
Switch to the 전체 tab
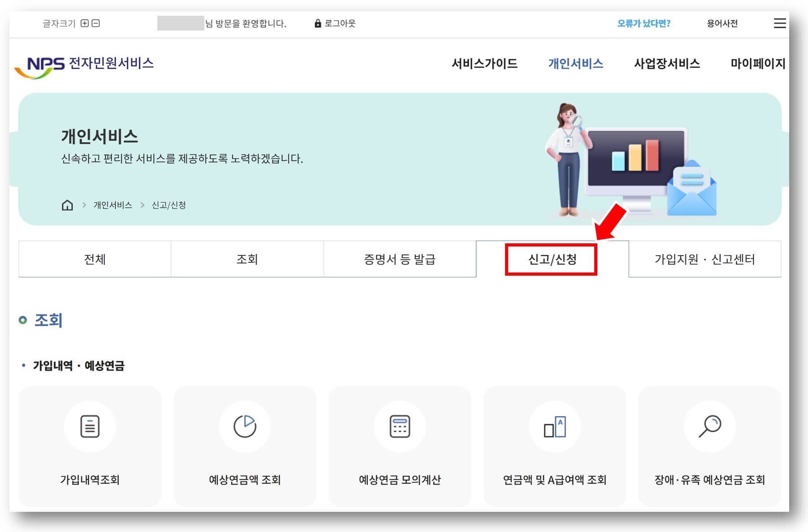coord(94,259)
